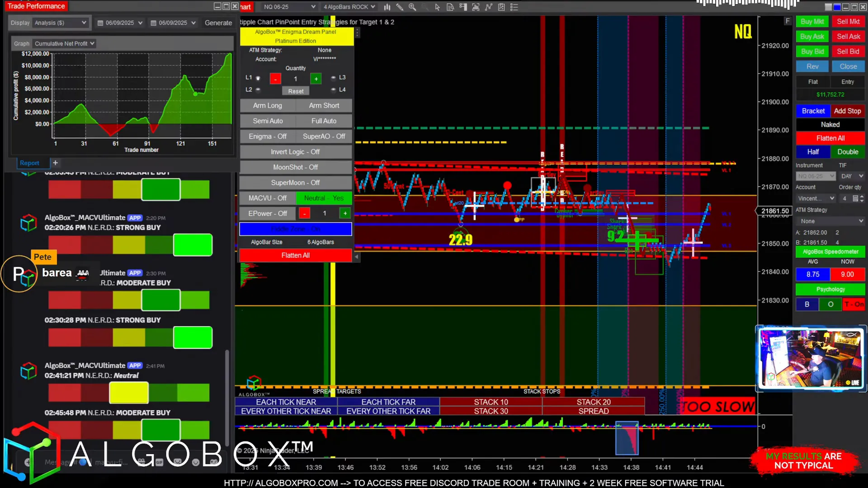Select the drawing tools pencil icon
This screenshot has height=488, width=868.
click(400, 7)
